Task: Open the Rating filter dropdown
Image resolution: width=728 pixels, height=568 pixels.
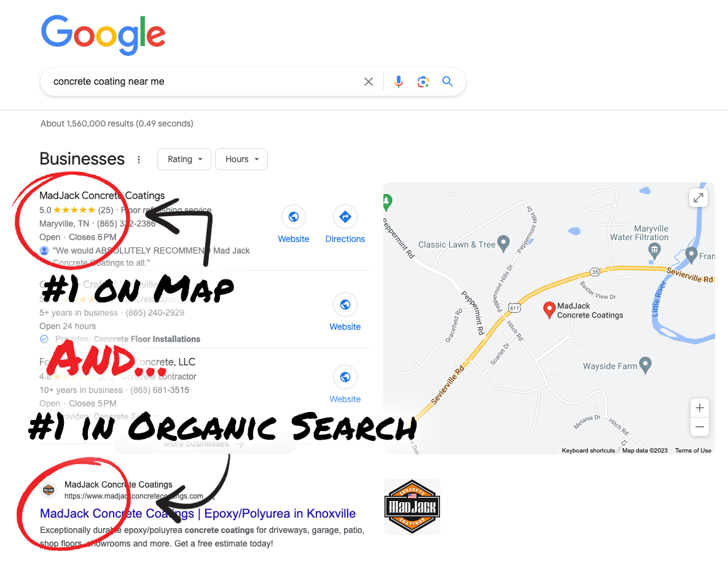Action: click(184, 159)
